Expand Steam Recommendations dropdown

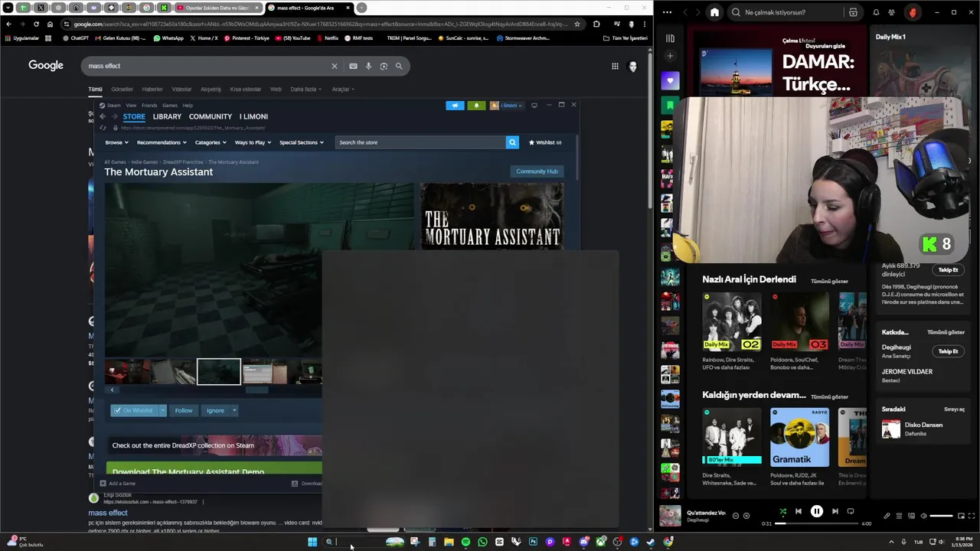click(x=162, y=142)
